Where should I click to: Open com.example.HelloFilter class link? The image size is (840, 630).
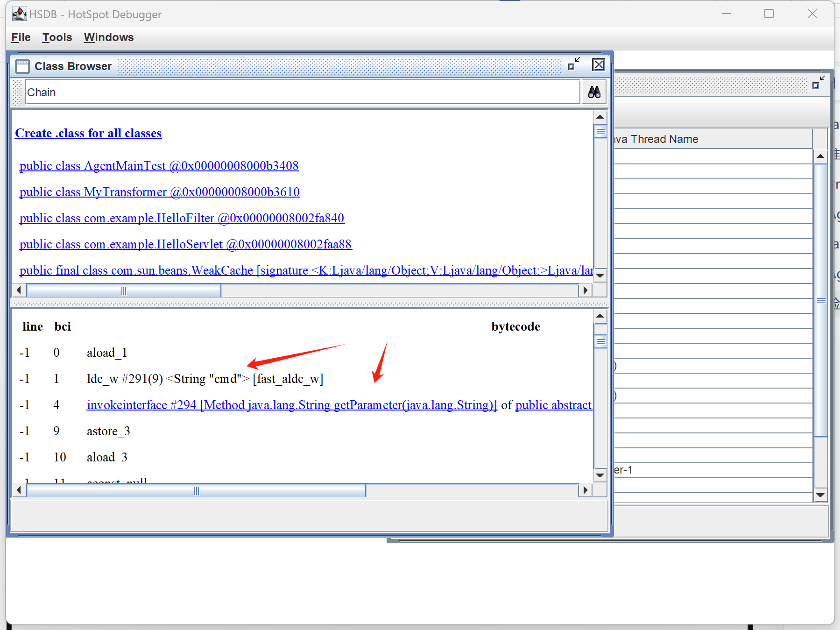(182, 218)
